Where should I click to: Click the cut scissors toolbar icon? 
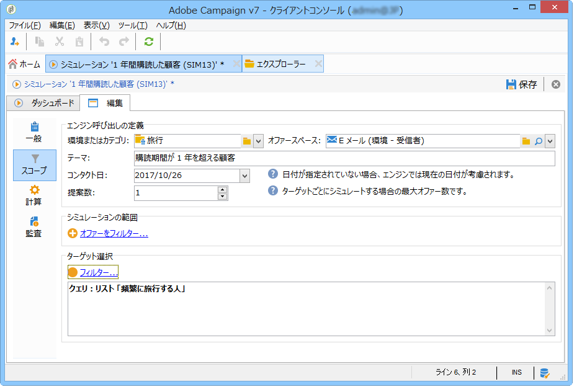[60, 42]
